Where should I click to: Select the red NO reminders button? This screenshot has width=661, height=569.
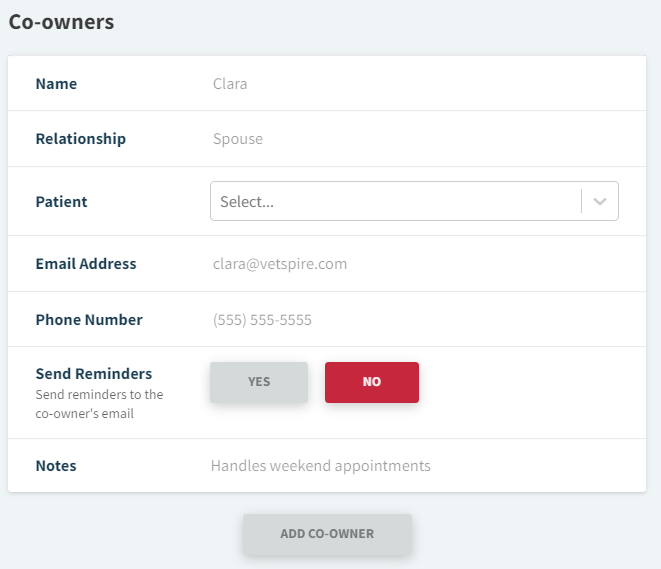click(x=372, y=382)
